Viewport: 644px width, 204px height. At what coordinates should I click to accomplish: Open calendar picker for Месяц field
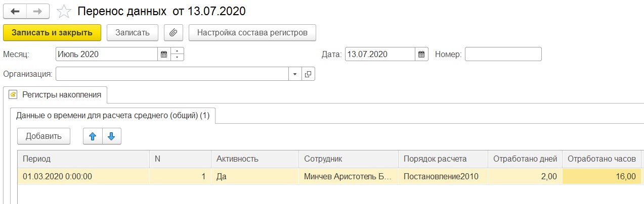coord(163,54)
